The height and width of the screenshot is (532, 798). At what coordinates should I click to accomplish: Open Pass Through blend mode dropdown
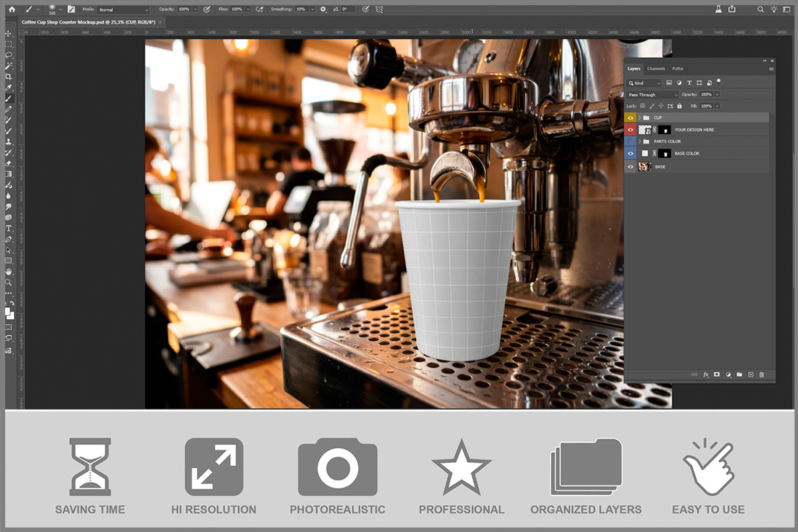point(652,94)
